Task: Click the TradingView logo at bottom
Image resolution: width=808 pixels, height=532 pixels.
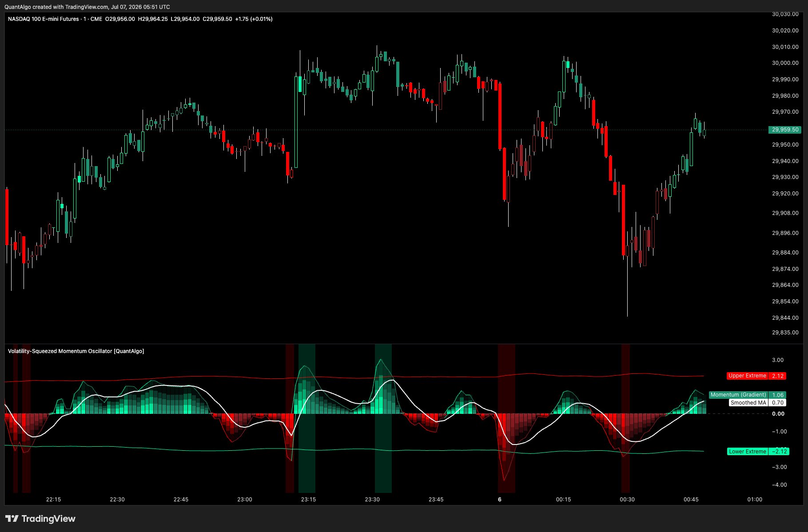Action: 40,519
